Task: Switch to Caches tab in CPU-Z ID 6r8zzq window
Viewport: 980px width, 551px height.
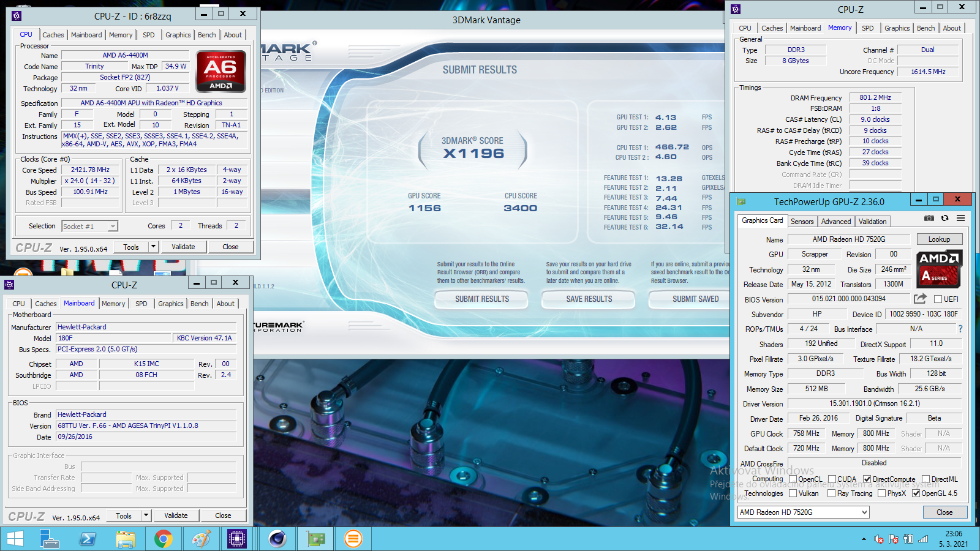Action: [53, 35]
